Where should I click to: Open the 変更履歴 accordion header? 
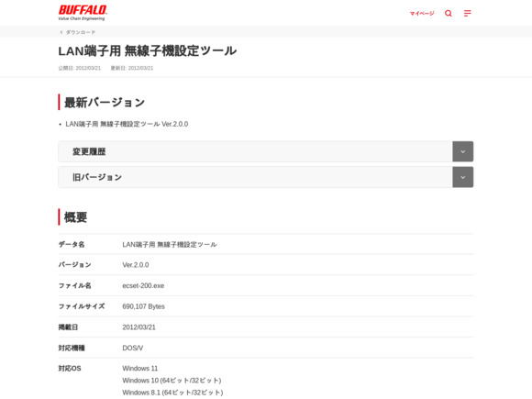pyautogui.click(x=266, y=151)
